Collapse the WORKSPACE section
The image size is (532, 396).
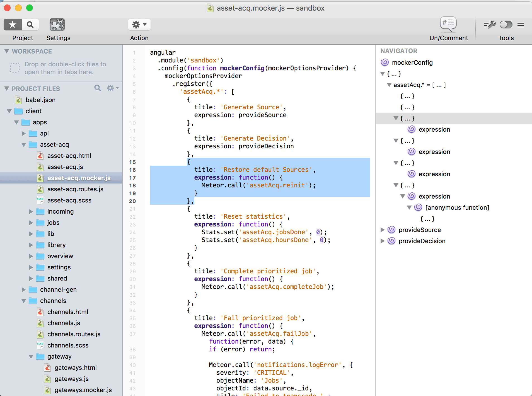click(x=7, y=51)
